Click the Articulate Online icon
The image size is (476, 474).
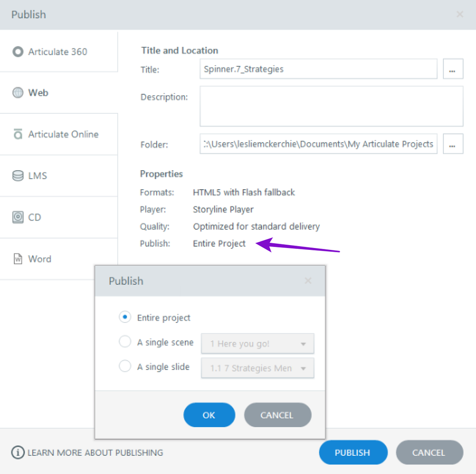pos(18,134)
